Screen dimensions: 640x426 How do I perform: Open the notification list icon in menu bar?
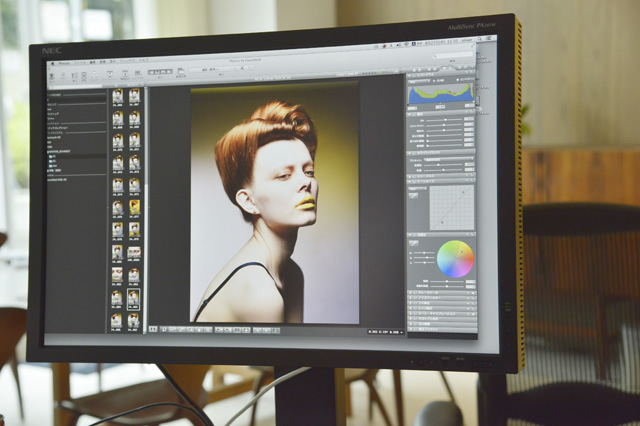point(488,39)
